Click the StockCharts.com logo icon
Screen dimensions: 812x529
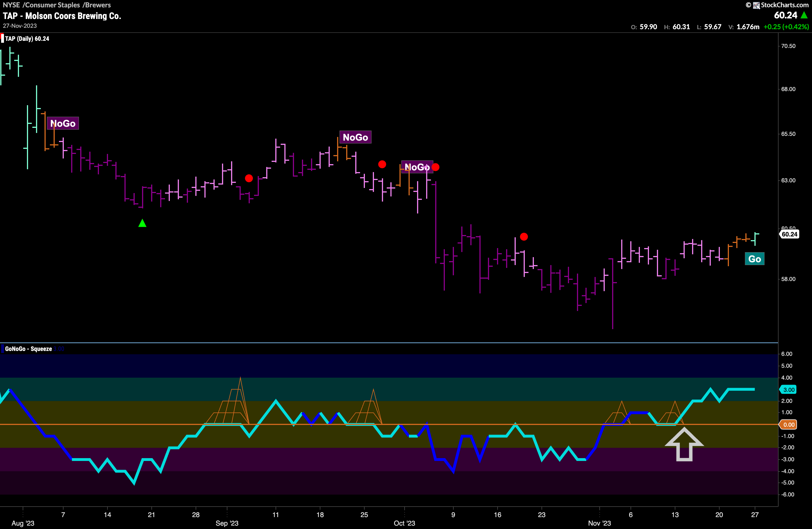tap(756, 5)
